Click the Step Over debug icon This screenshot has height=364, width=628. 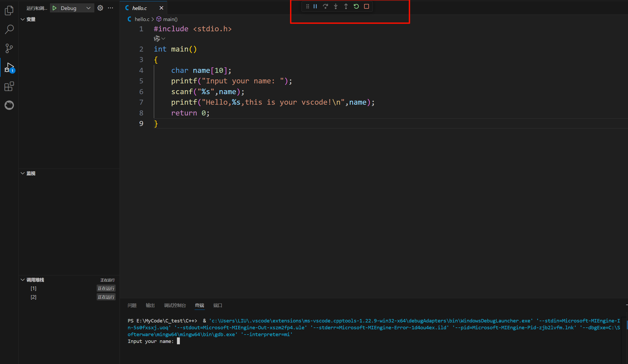(x=325, y=6)
